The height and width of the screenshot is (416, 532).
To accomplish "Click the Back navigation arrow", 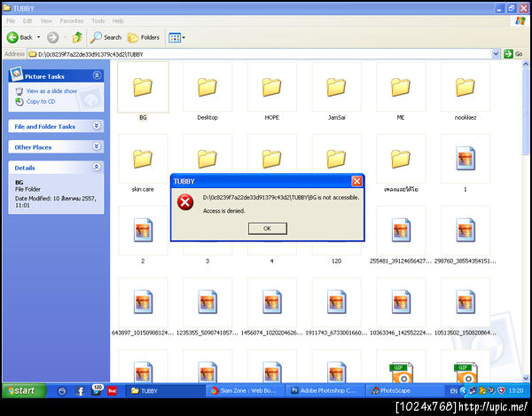I will coord(19,37).
